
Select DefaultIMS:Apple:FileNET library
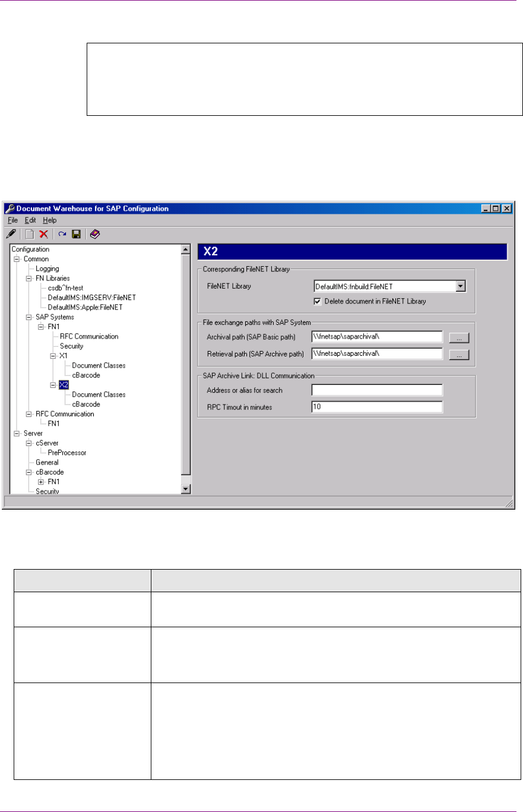pos(85,307)
